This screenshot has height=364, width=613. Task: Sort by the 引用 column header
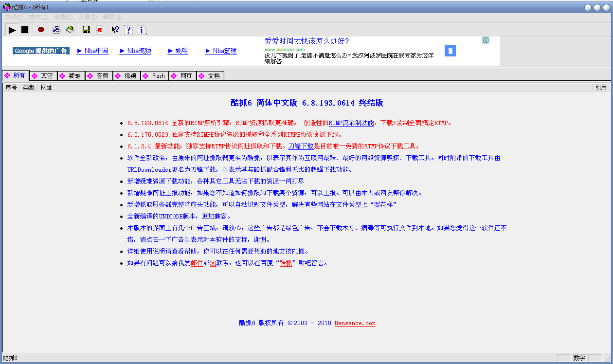coord(601,88)
